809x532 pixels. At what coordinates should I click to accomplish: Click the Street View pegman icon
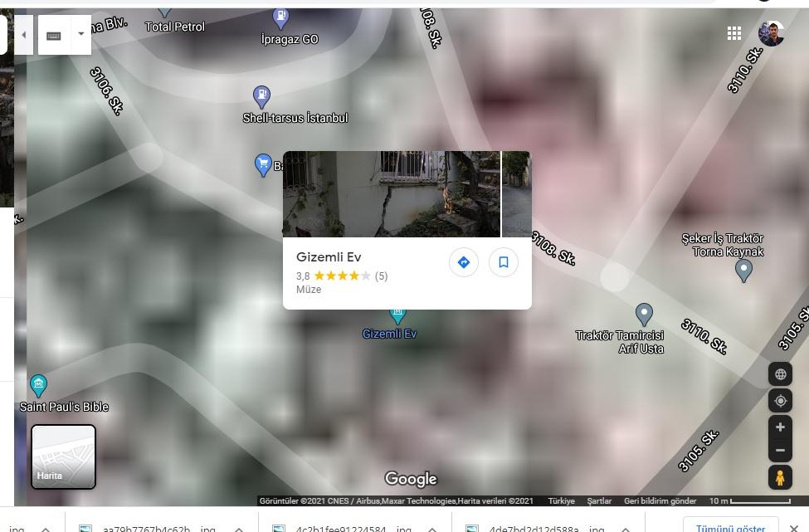[x=780, y=478]
